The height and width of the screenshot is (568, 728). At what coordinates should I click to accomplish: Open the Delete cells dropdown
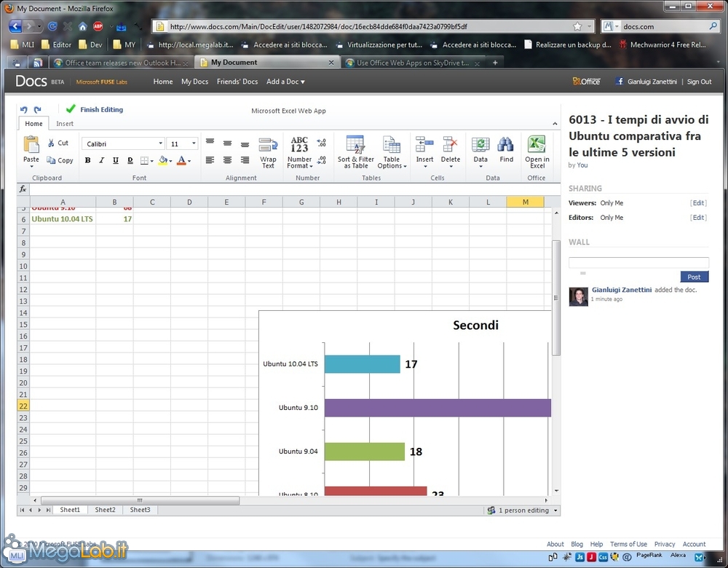point(451,152)
